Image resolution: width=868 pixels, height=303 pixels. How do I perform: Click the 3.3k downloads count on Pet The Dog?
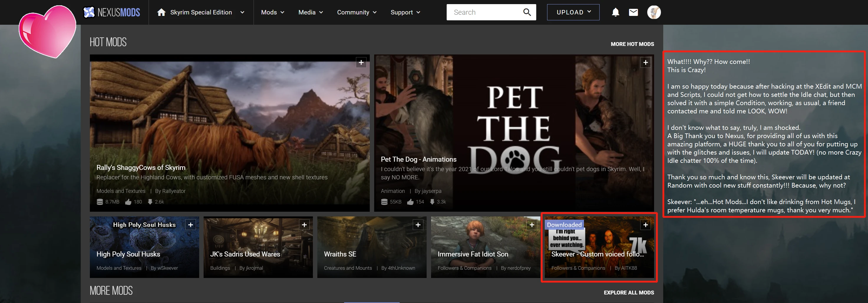(x=441, y=202)
